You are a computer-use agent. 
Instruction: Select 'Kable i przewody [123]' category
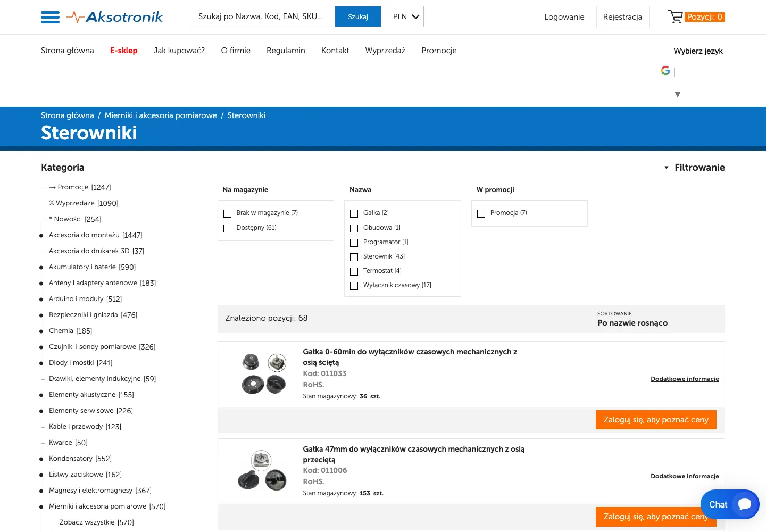[x=85, y=427]
